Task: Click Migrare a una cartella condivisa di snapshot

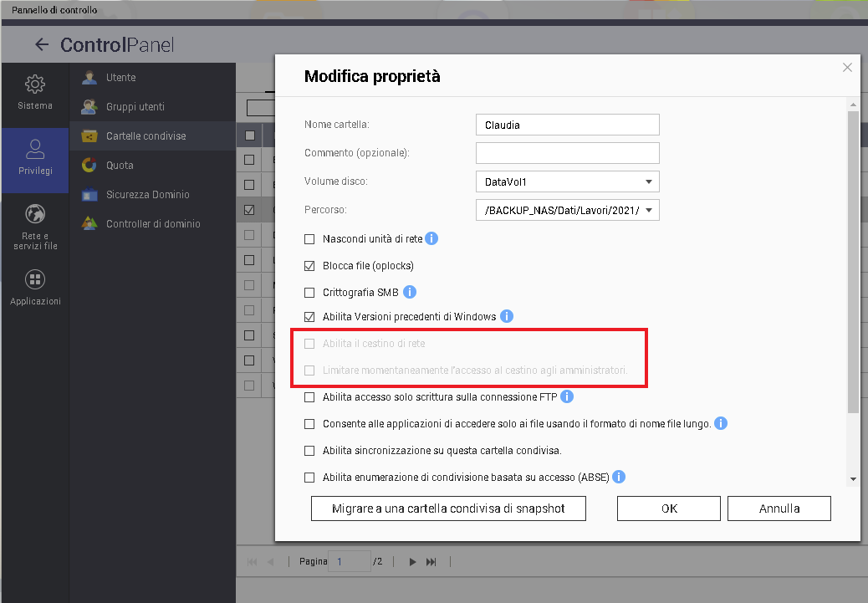Action: (x=448, y=508)
